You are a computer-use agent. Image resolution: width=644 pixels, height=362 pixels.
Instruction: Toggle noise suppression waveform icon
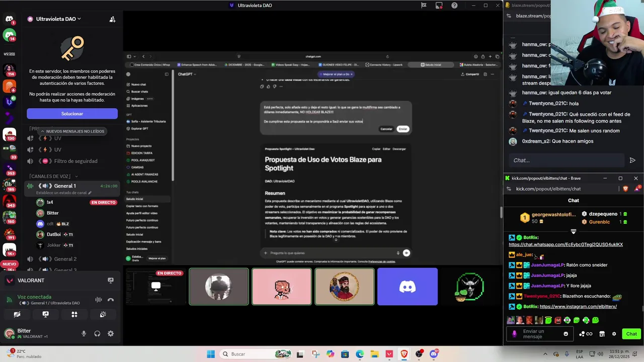click(x=98, y=300)
